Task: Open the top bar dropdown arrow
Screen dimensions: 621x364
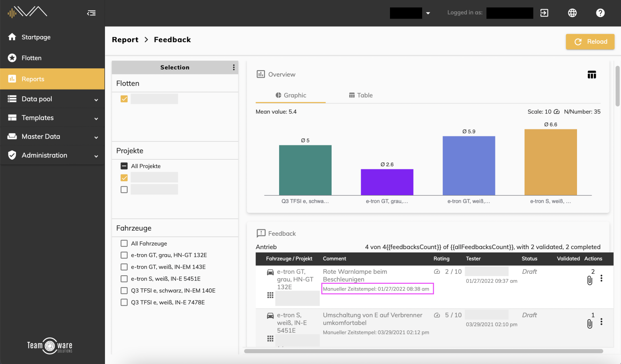Action: coord(428,13)
